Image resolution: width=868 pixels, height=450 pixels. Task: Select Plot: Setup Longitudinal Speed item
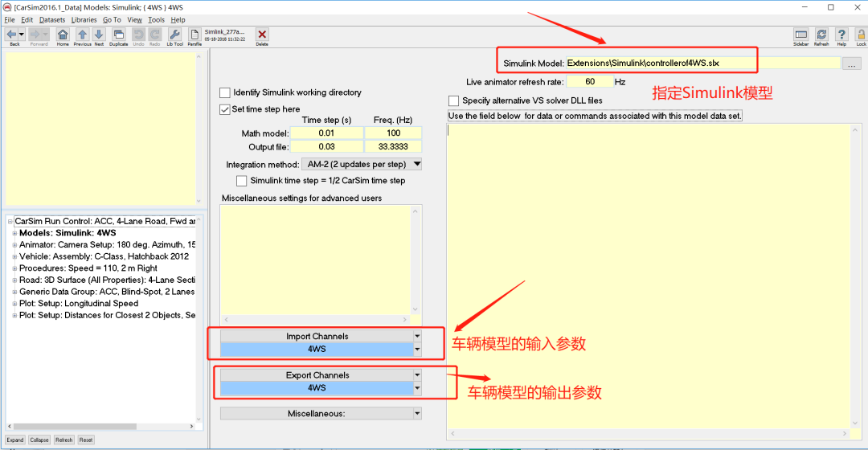click(x=79, y=303)
